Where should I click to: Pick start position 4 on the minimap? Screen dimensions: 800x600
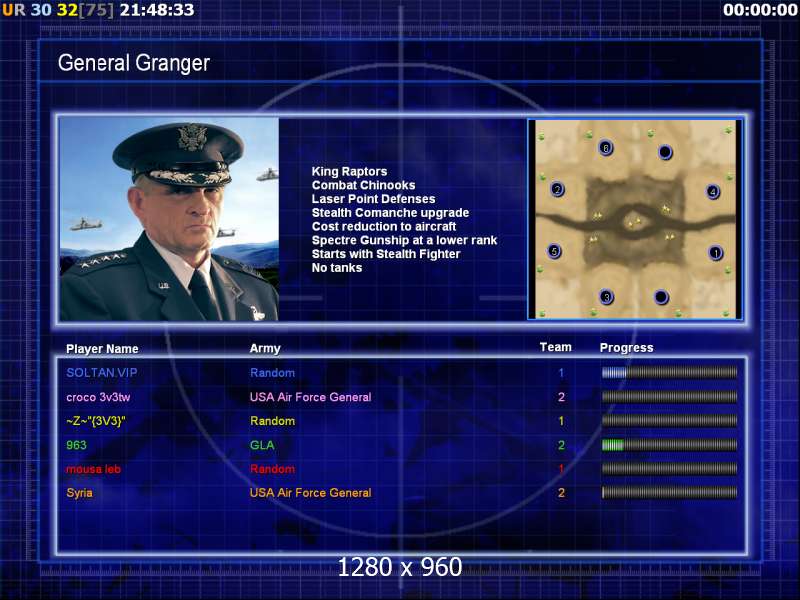point(713,192)
